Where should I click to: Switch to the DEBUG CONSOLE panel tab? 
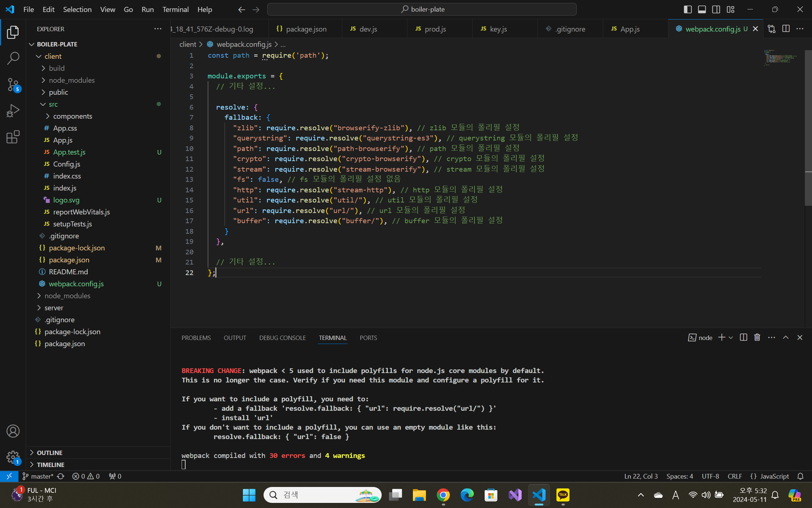coord(282,337)
